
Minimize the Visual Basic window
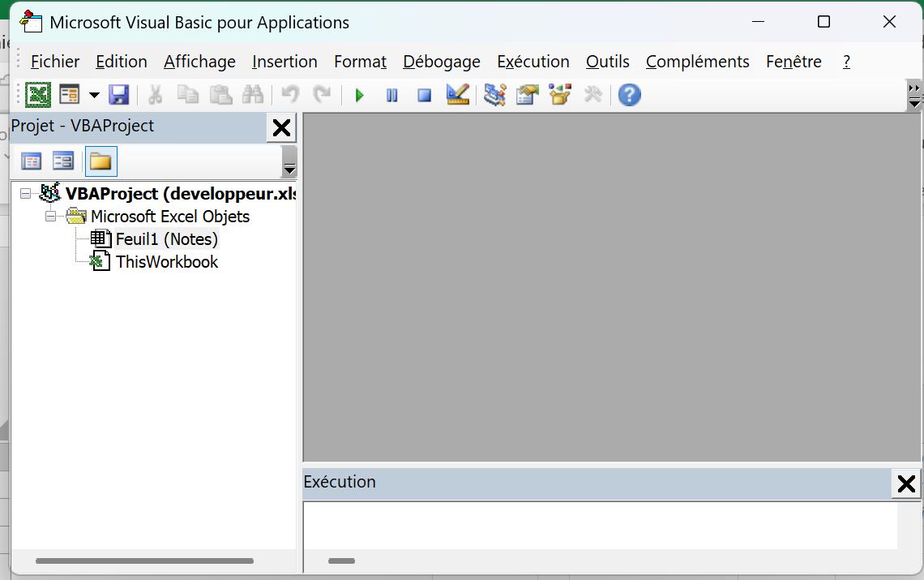point(759,22)
